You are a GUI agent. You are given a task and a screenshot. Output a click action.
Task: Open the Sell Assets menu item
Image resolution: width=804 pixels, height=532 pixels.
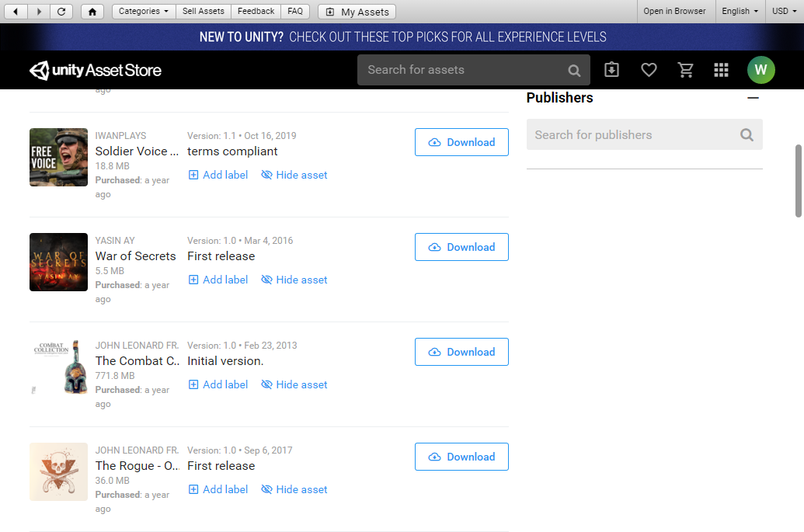(203, 12)
